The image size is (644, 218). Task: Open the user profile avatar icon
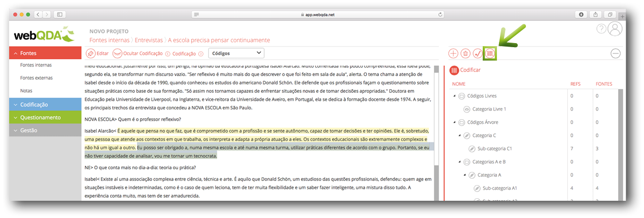tap(615, 29)
